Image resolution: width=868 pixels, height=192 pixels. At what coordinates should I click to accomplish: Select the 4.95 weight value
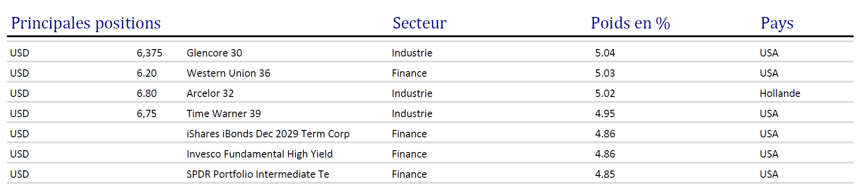[x=605, y=113]
